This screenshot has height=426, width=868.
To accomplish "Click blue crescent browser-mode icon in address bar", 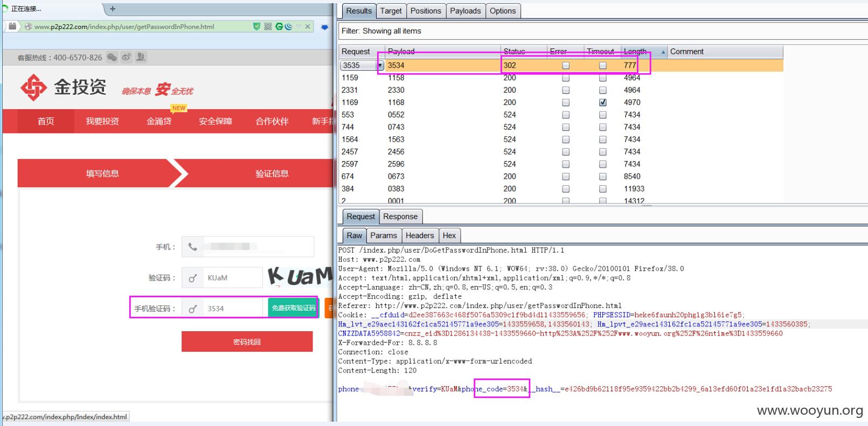I will [x=288, y=26].
